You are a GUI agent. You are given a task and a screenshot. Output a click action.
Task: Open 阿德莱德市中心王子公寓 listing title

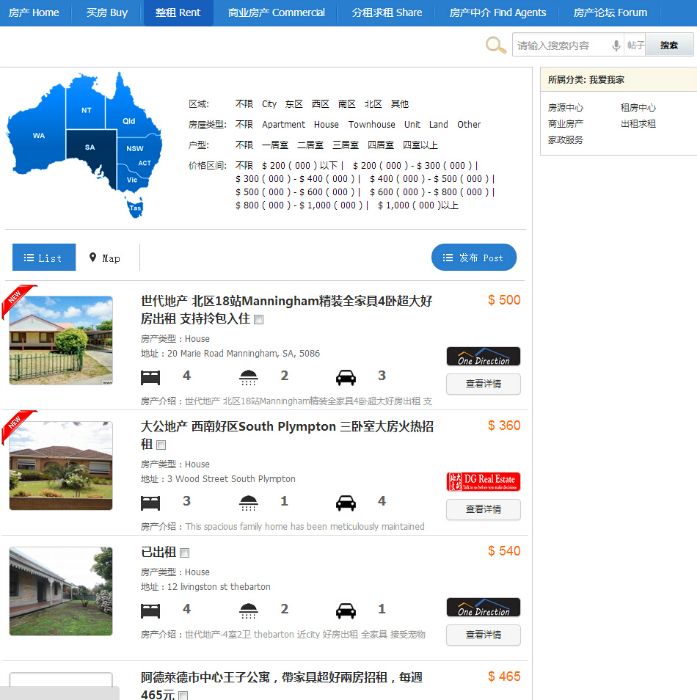pos(281,686)
